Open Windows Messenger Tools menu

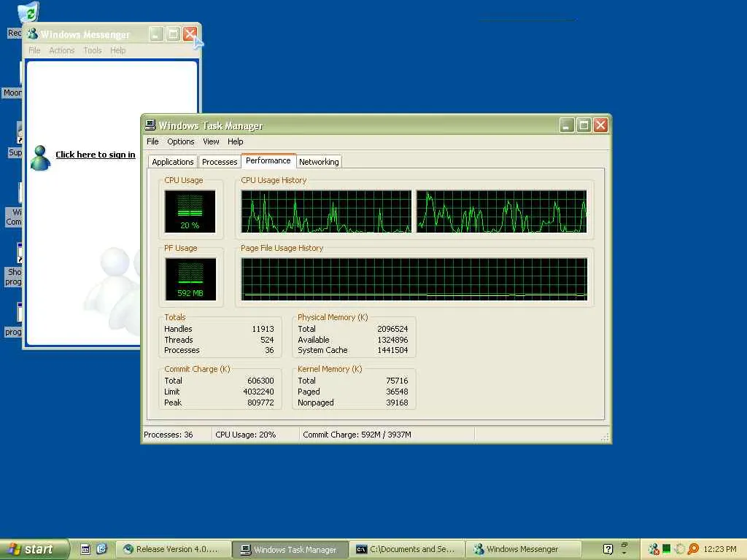(x=93, y=50)
